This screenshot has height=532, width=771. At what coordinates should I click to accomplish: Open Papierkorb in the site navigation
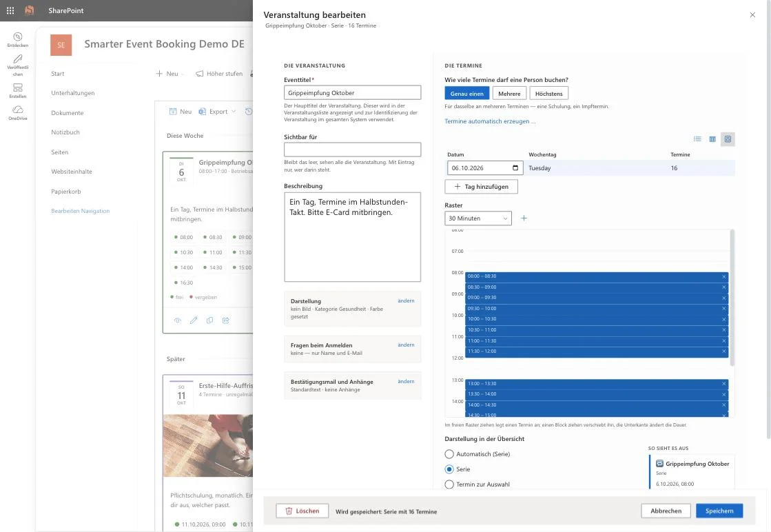point(66,192)
